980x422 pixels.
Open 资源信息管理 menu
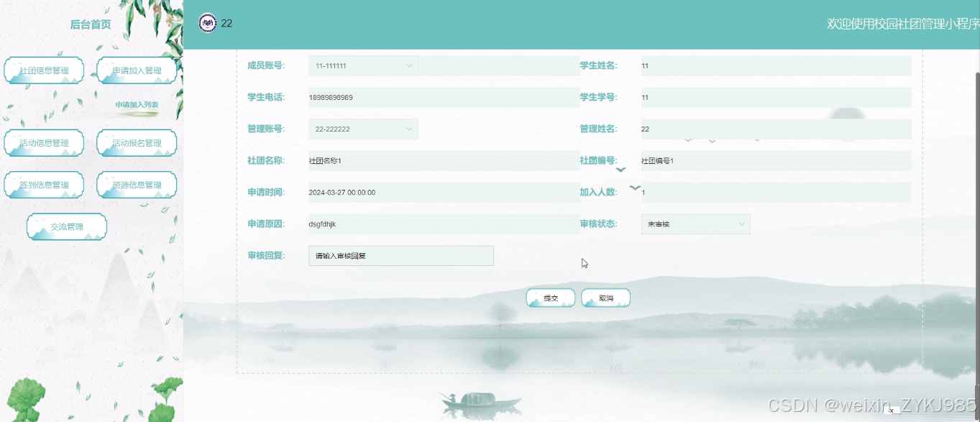[x=137, y=184]
